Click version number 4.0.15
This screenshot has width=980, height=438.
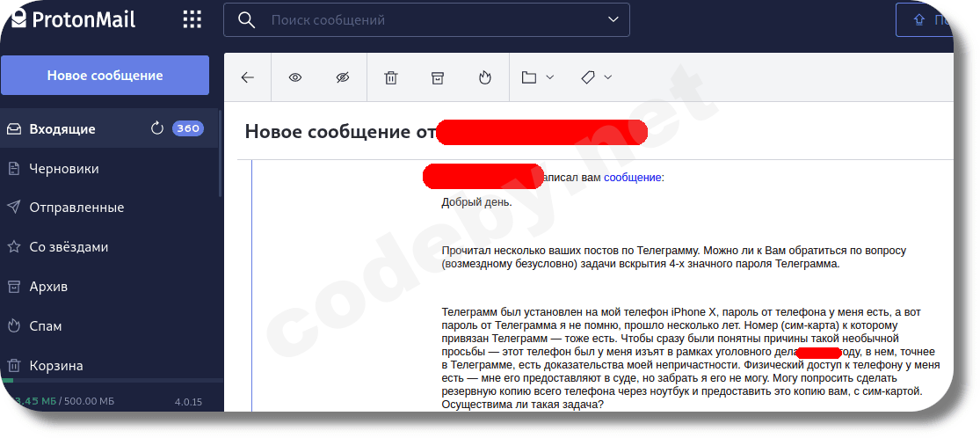click(188, 402)
